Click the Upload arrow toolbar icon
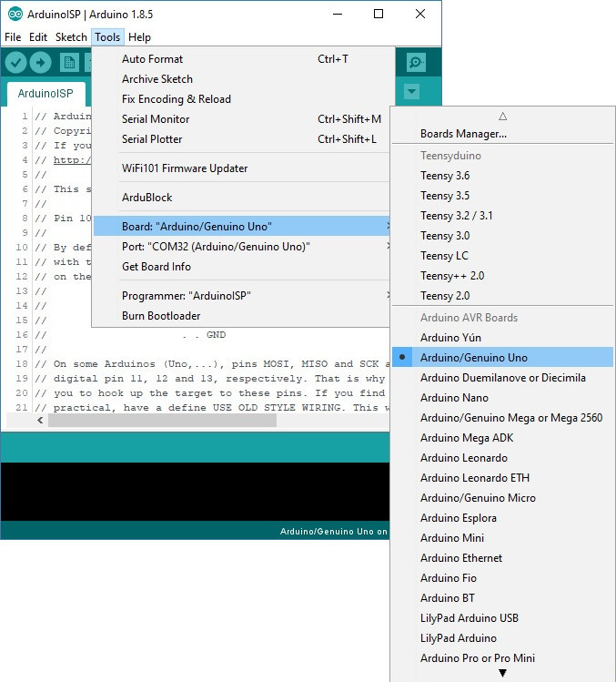616x682 pixels. click(40, 63)
